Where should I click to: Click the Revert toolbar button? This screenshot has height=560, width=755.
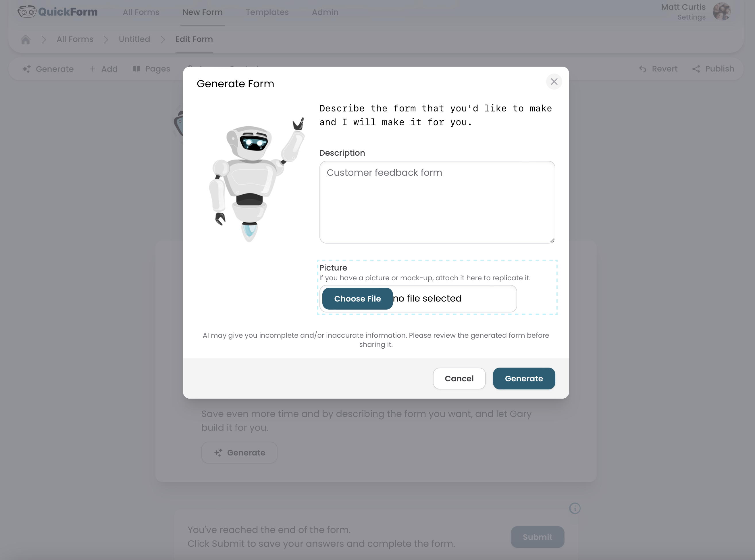click(658, 69)
